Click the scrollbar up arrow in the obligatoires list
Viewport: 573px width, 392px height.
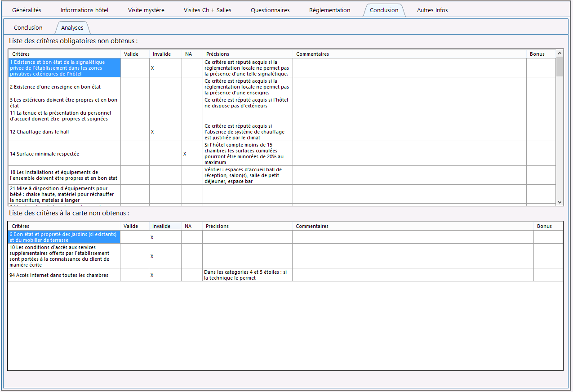click(560, 53)
